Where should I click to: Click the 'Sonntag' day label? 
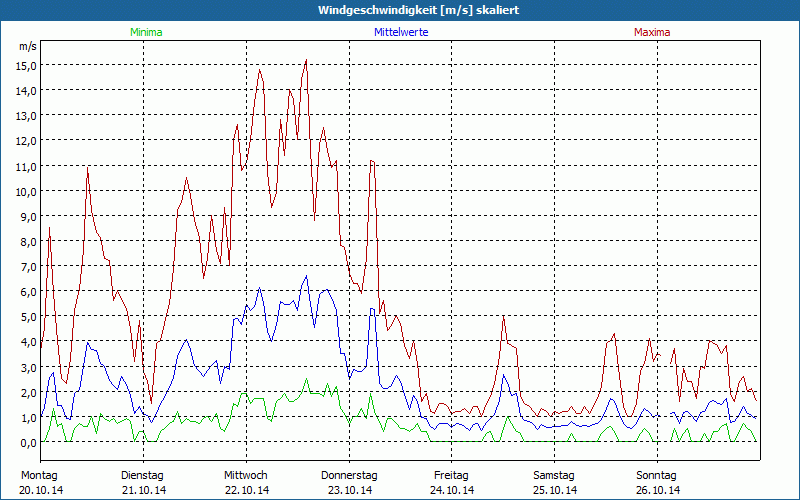pos(656,476)
